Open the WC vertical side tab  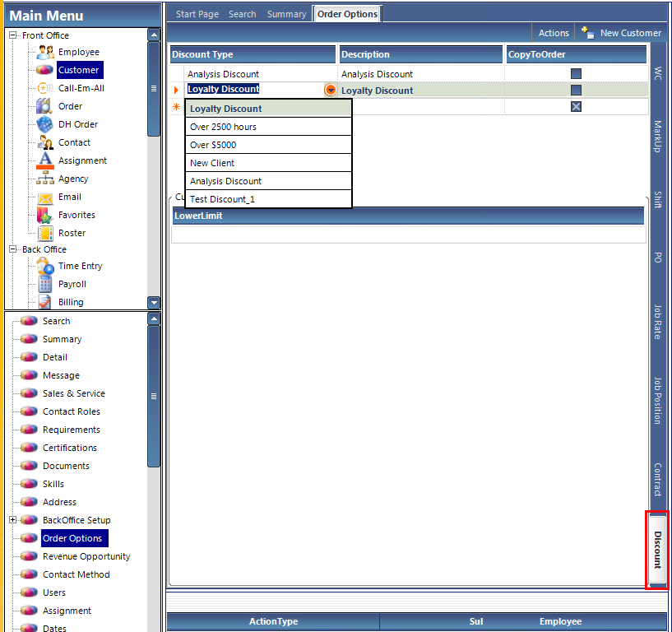[x=658, y=73]
